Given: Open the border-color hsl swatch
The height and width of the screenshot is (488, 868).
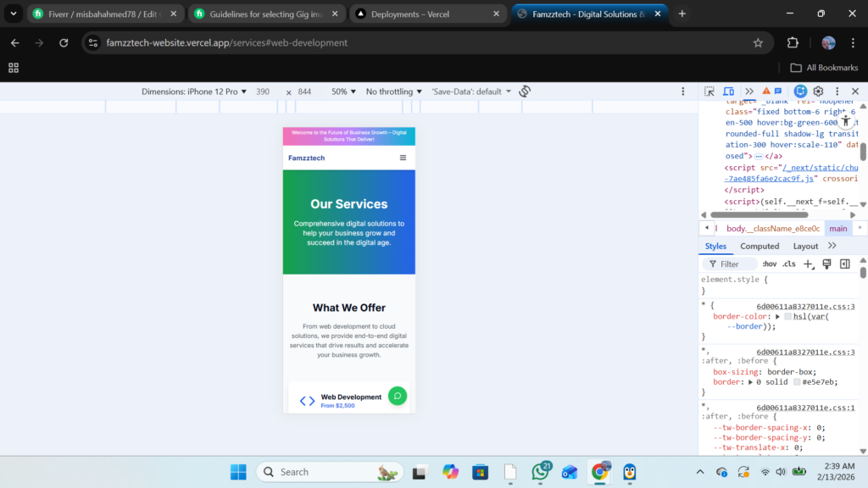Looking at the screenshot, I should click(787, 317).
